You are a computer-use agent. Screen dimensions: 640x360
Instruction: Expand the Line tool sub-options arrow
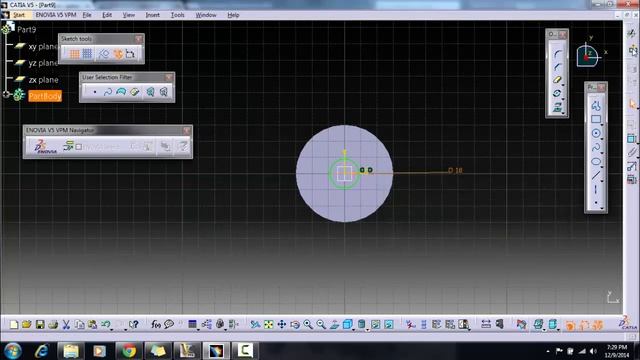(x=602, y=180)
